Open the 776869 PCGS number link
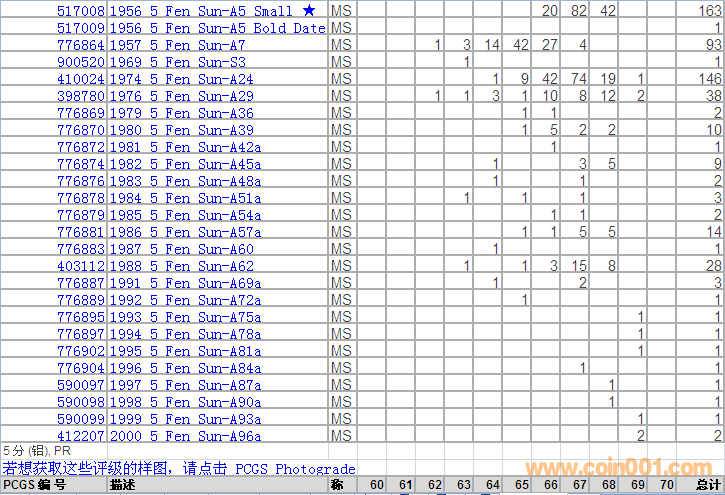 click(81, 113)
